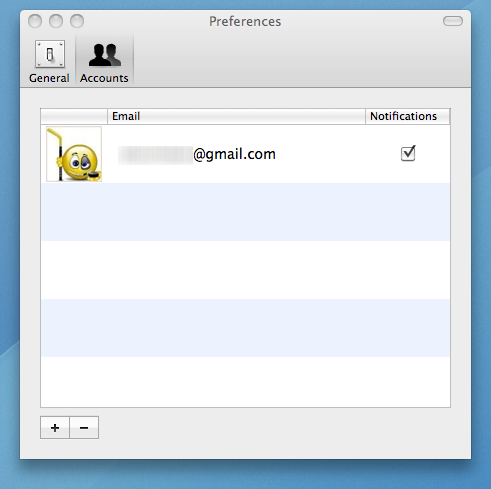Screen dimensions: 491x489
Task: Click the minus button to remove account
Action: coord(84,428)
